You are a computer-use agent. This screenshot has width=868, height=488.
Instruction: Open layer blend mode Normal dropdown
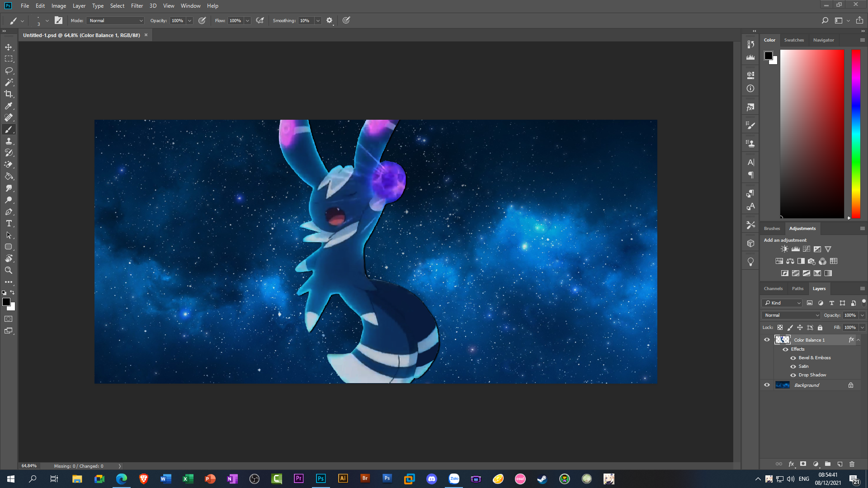click(791, 315)
